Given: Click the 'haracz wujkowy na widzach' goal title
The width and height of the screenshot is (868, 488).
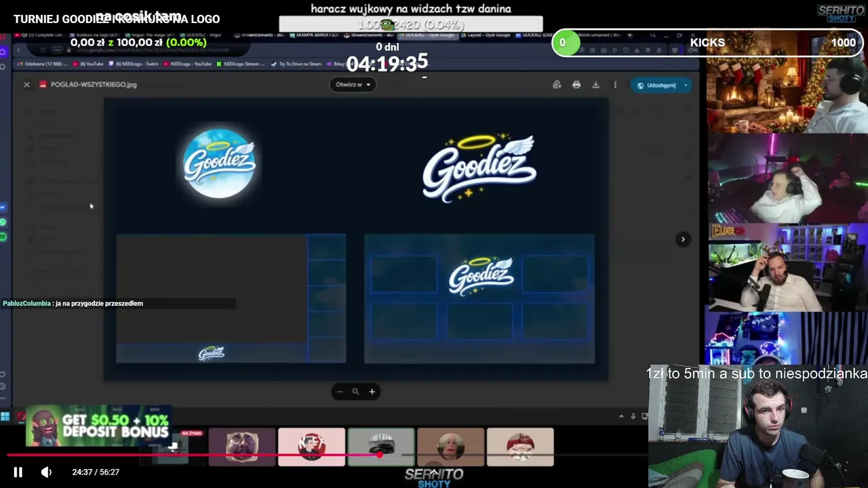Looking at the screenshot, I should pyautogui.click(x=411, y=9).
